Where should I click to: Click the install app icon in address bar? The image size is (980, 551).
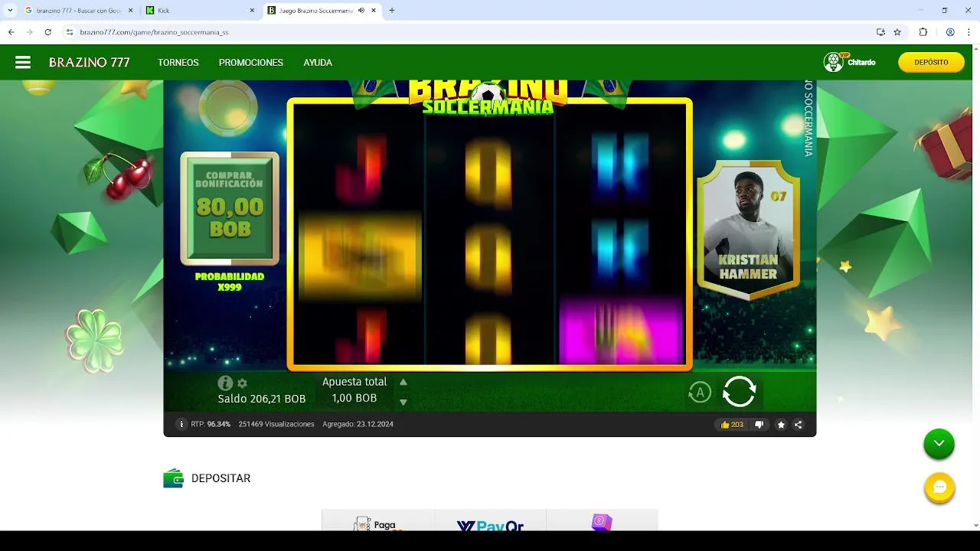click(880, 32)
